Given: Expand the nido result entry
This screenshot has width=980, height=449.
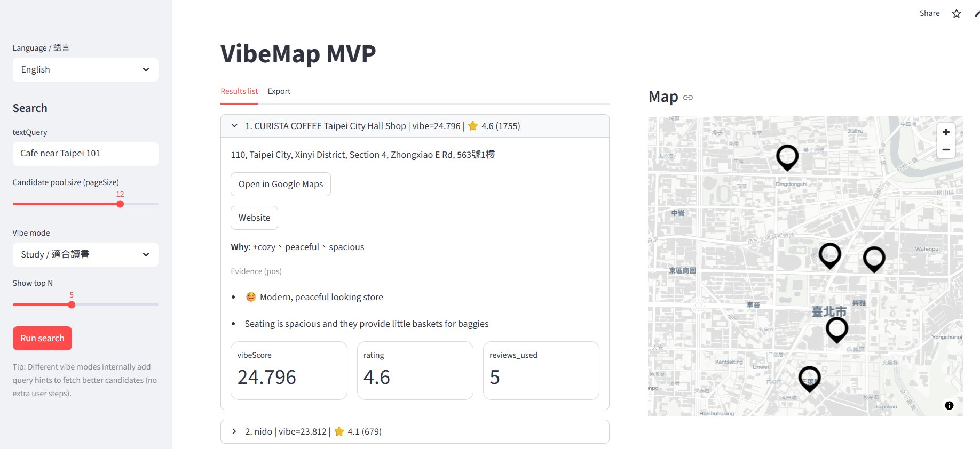Looking at the screenshot, I should 234,431.
